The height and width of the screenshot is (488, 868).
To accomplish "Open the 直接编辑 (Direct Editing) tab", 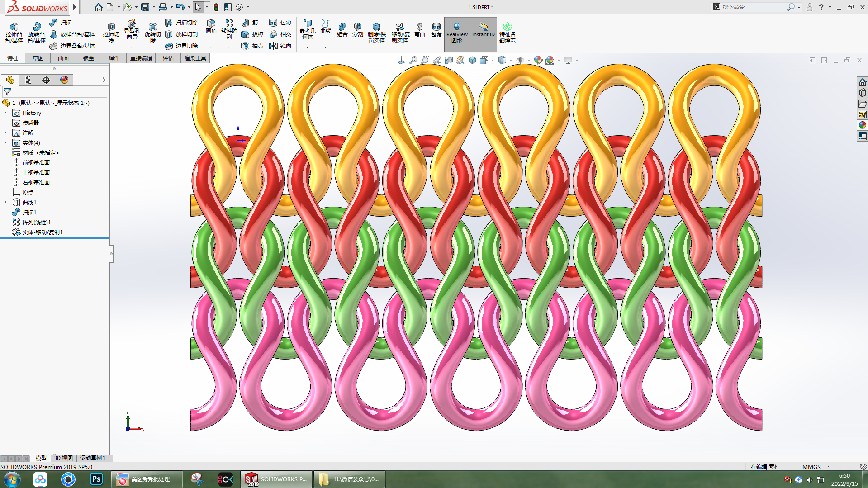I will (141, 58).
